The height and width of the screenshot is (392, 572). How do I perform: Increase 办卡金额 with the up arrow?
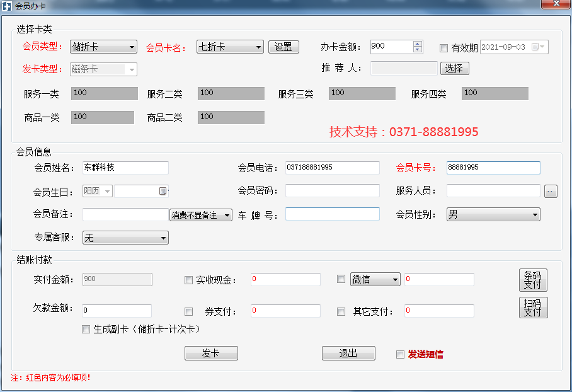click(418, 43)
